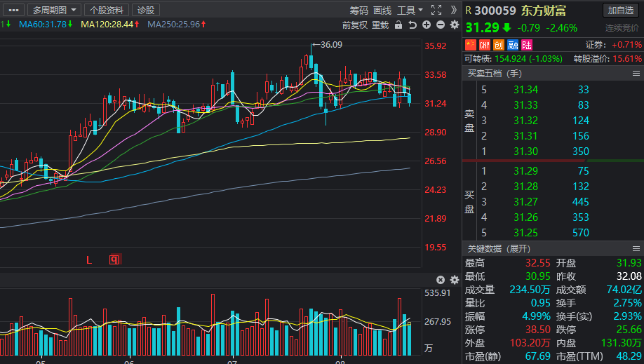This screenshot has height=364, width=644.
Task: Open volume sub-chart settings gear
Action: (x=455, y=280)
